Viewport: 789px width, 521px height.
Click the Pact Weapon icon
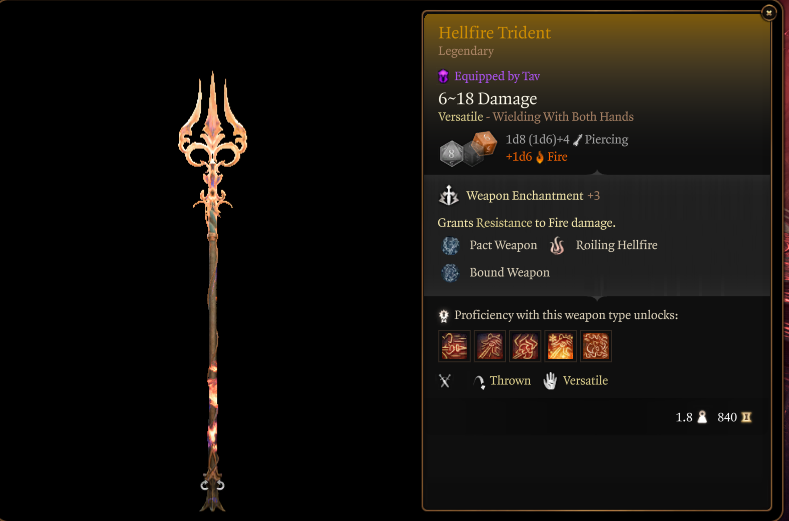[x=450, y=246]
